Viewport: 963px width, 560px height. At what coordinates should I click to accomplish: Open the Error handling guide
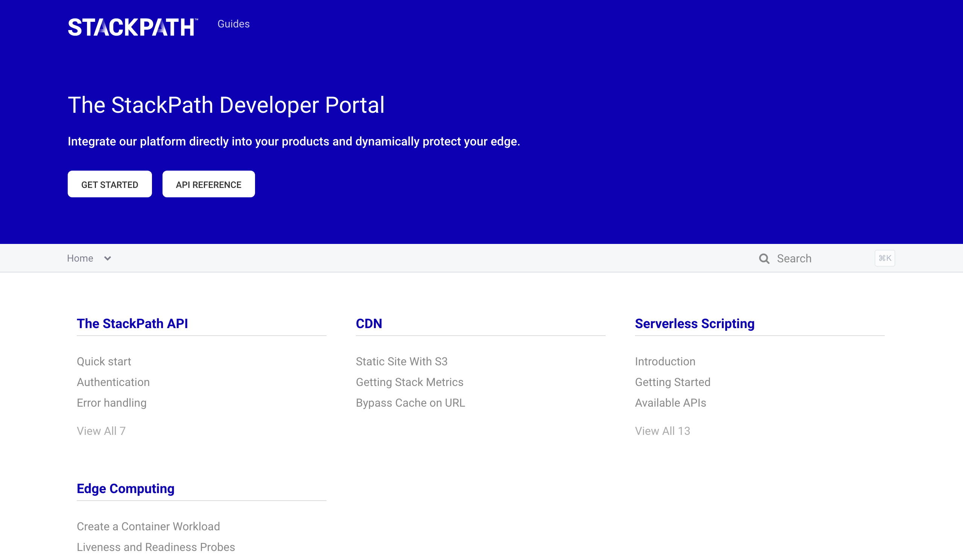[x=112, y=403]
